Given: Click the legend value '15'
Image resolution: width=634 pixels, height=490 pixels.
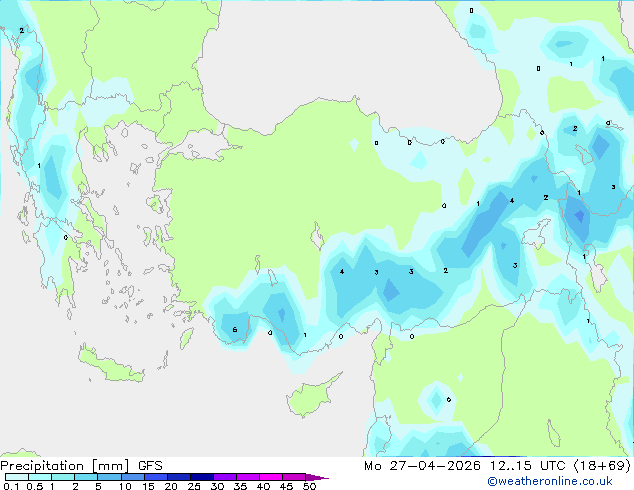Looking at the screenshot, I should pyautogui.click(x=148, y=486).
